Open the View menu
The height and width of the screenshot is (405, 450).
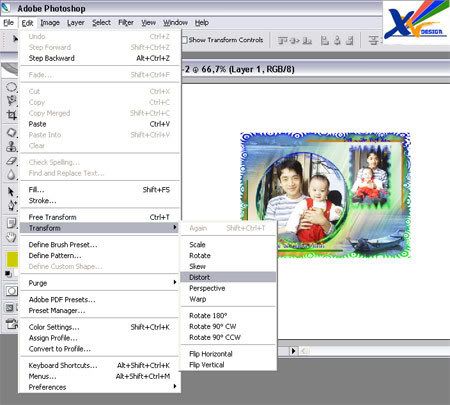coord(148,23)
